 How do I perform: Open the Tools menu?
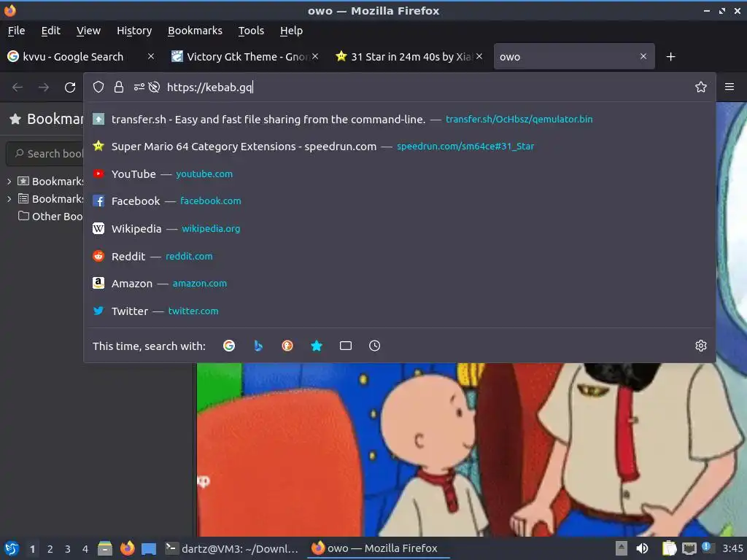click(251, 31)
